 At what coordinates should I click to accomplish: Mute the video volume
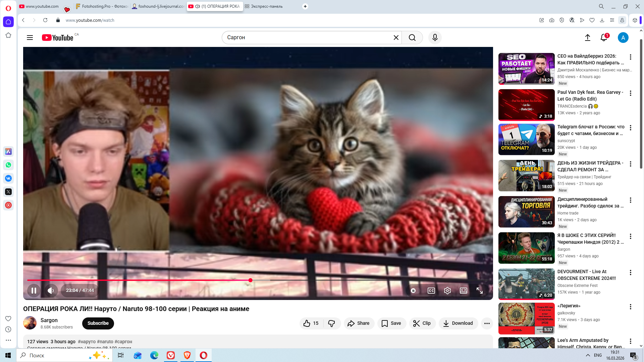51,291
